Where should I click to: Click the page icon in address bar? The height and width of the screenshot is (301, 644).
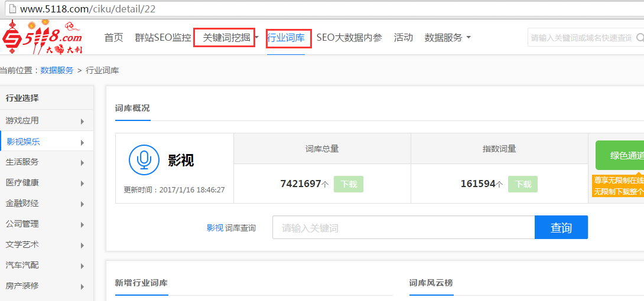12,9
